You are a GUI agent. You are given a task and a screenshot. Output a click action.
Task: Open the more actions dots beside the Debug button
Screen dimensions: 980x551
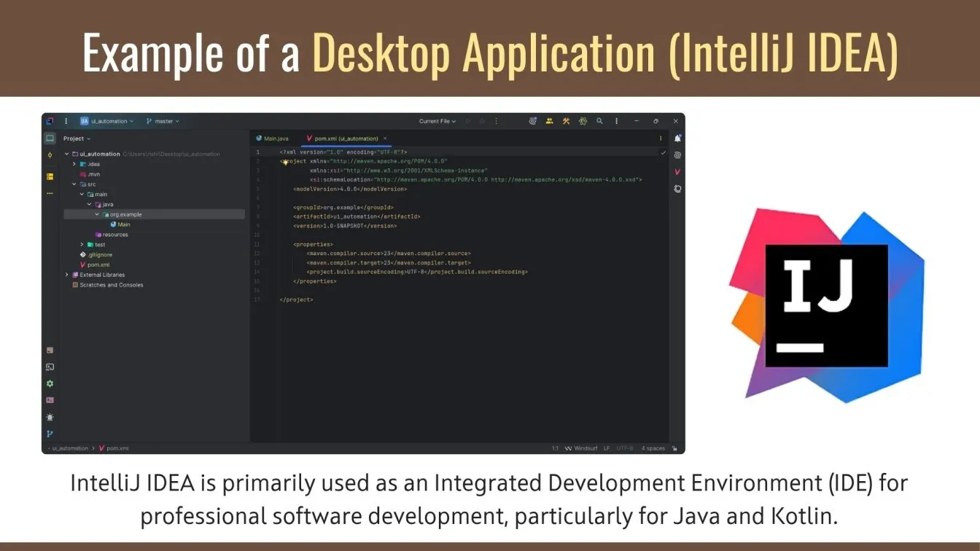click(x=496, y=121)
